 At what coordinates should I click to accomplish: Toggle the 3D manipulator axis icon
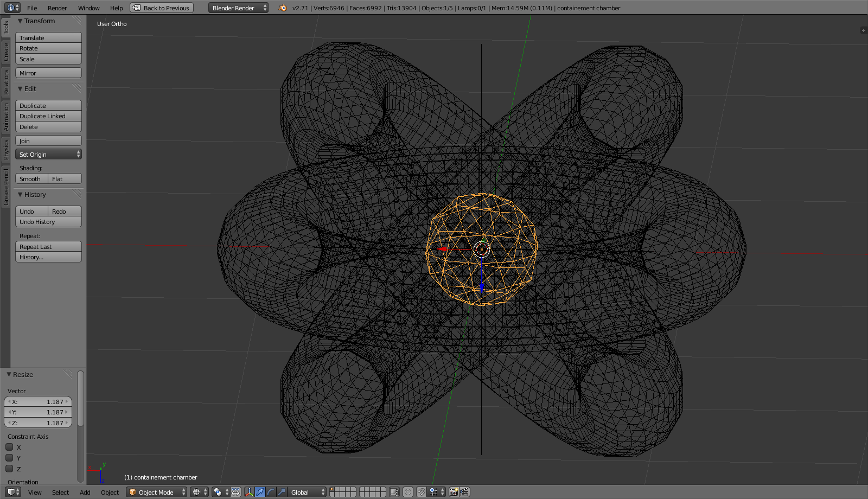coord(249,492)
